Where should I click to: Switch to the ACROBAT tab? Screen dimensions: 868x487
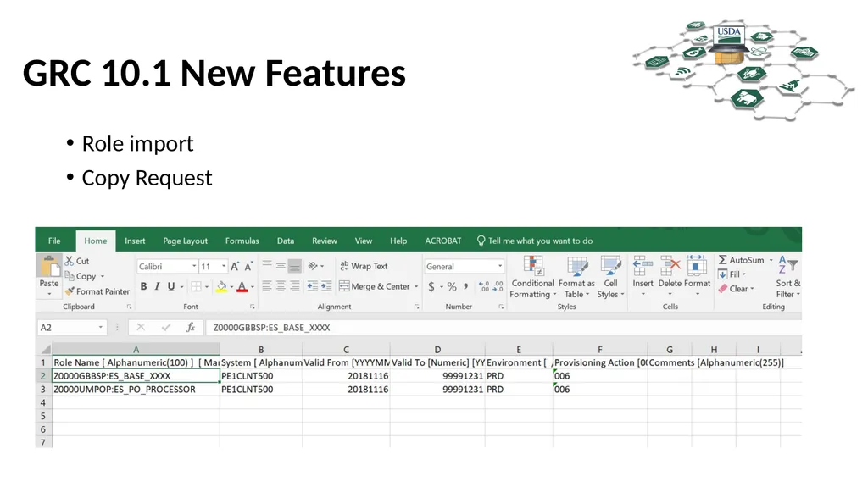tap(442, 241)
